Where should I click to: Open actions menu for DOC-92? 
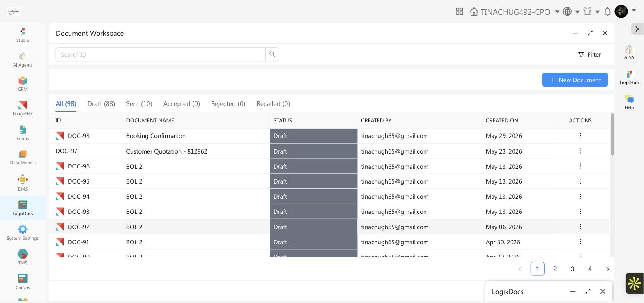[580, 227]
